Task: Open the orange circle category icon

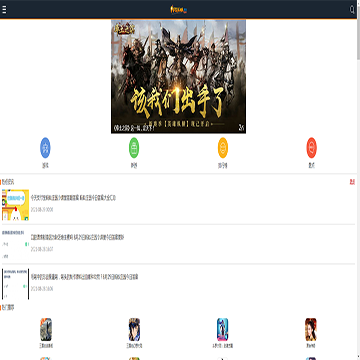Action: coord(223,148)
